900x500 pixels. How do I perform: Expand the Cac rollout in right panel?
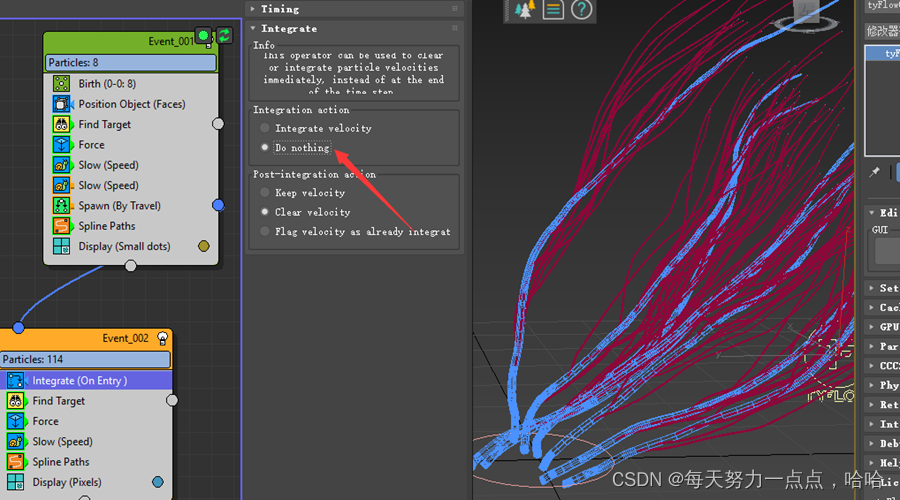pos(871,307)
